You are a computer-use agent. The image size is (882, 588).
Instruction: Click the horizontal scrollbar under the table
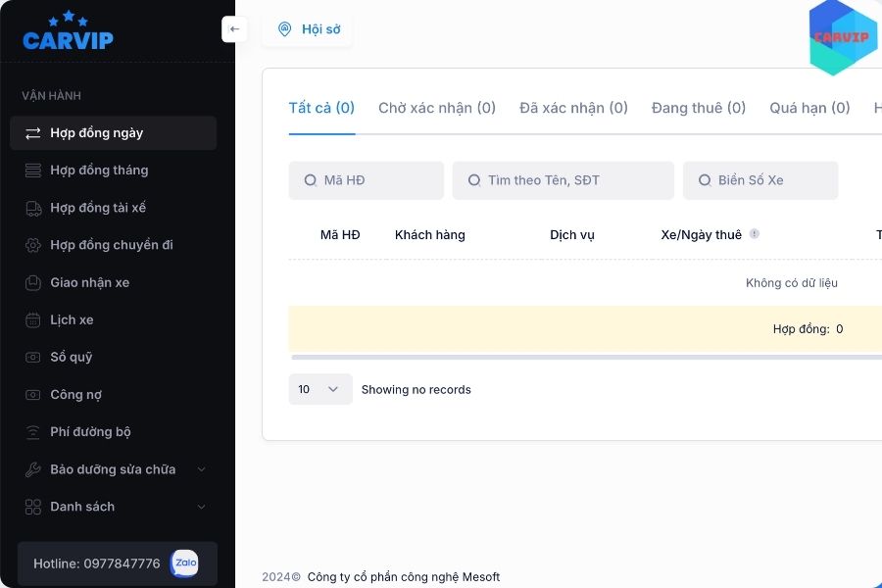(586, 358)
